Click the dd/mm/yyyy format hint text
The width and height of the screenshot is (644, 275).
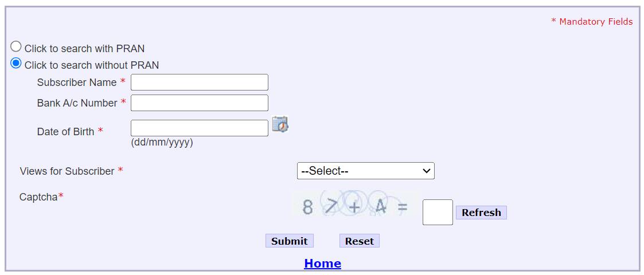(x=162, y=143)
